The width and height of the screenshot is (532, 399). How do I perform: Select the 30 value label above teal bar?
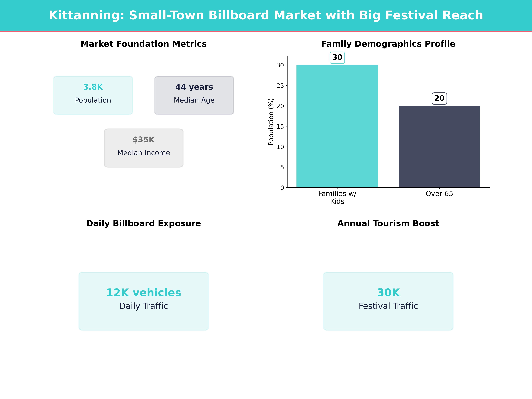coord(337,58)
